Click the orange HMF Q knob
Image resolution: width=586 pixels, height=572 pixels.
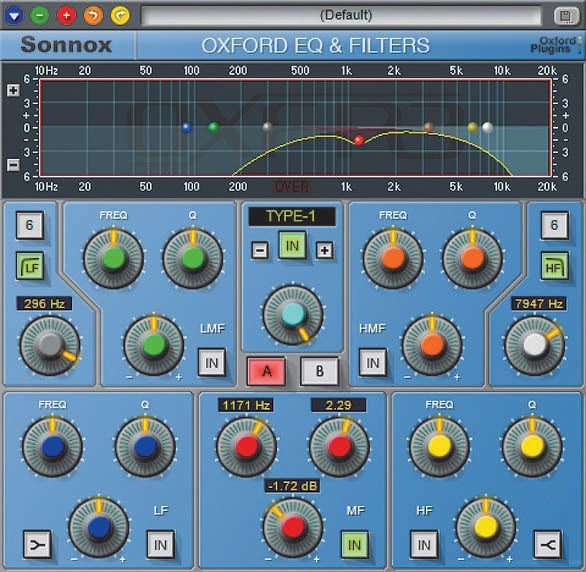[x=473, y=259]
